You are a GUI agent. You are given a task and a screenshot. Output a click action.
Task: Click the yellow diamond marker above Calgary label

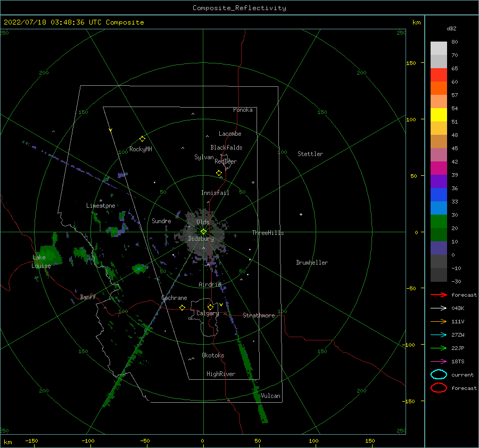click(210, 307)
